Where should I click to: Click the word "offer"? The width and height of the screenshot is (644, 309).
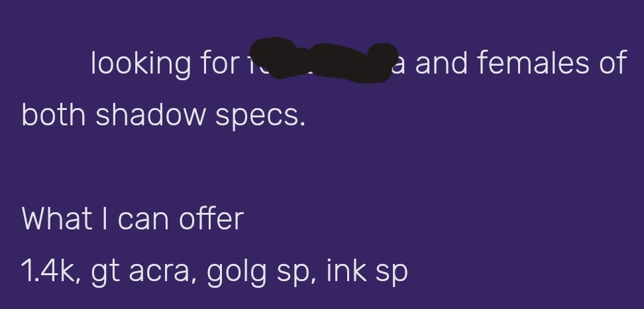(x=211, y=219)
